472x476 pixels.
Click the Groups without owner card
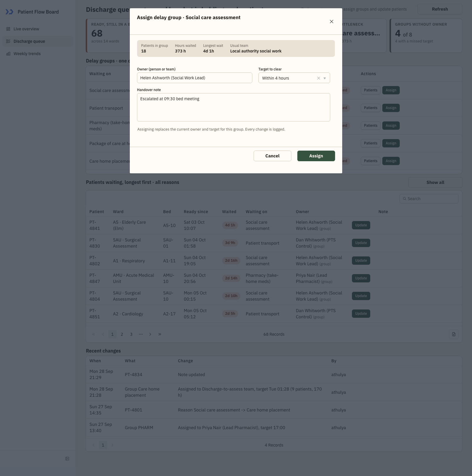point(426,36)
